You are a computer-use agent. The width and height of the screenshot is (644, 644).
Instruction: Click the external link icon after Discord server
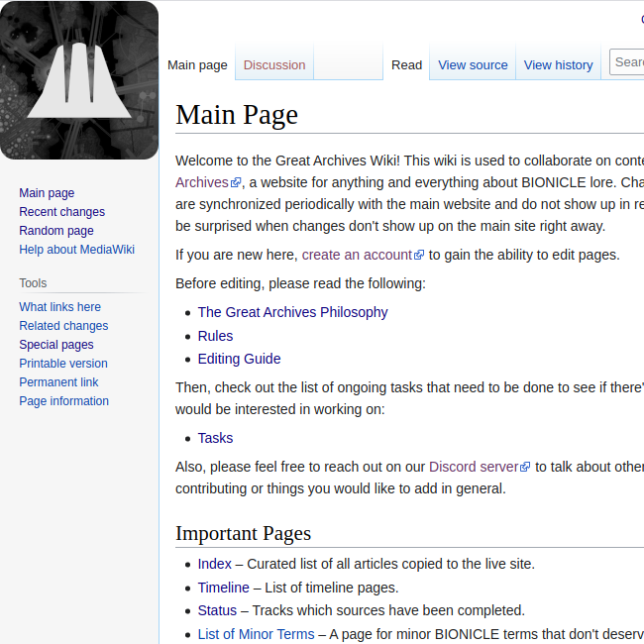tap(525, 467)
